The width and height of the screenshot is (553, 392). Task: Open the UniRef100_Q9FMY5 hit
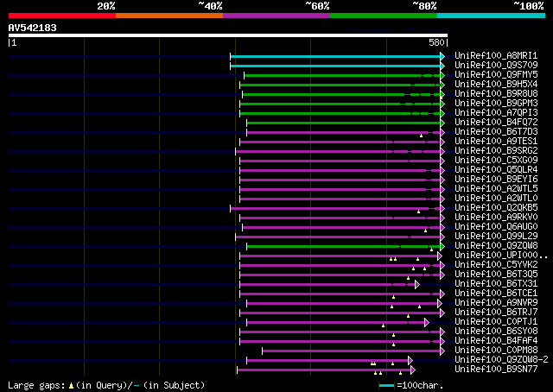pos(495,75)
